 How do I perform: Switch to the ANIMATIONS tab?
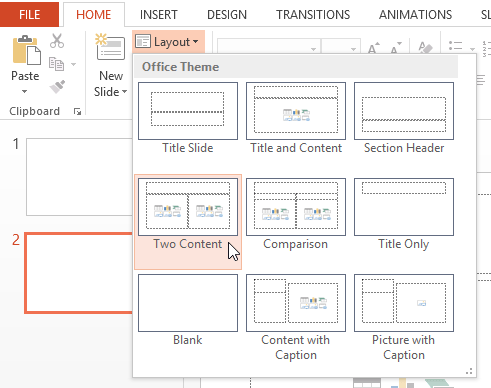(x=415, y=15)
